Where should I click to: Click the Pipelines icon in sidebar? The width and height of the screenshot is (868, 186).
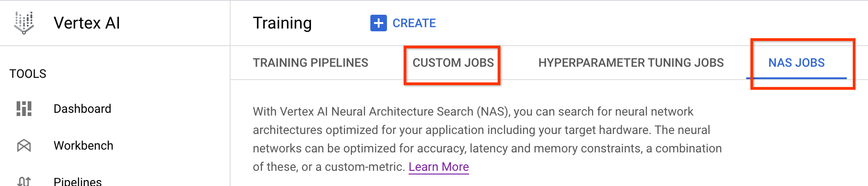point(24,181)
